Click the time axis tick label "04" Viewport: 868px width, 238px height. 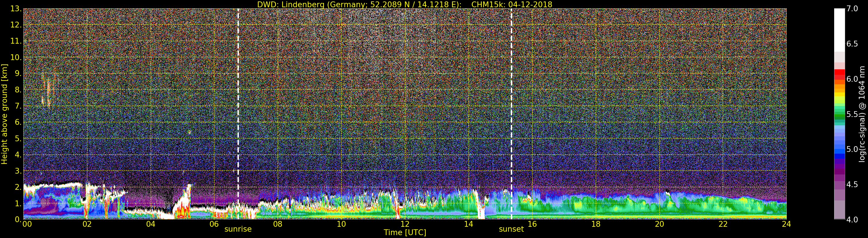[x=151, y=224]
